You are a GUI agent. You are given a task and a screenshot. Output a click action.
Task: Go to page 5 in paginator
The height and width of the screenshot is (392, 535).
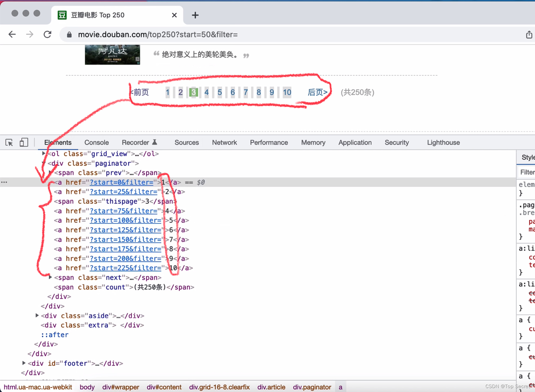pos(220,92)
